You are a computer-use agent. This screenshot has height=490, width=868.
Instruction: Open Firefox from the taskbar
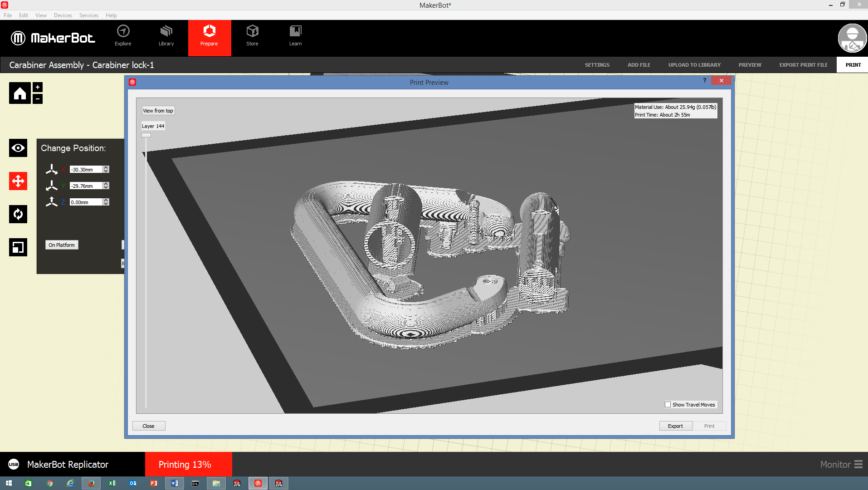pyautogui.click(x=91, y=483)
